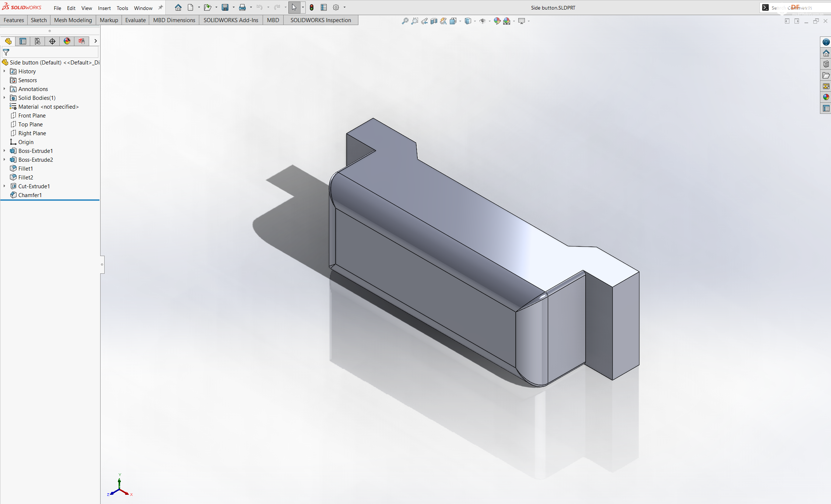Click the View Settings monitor icon
Viewport: 831px width, 504px height.
point(522,21)
